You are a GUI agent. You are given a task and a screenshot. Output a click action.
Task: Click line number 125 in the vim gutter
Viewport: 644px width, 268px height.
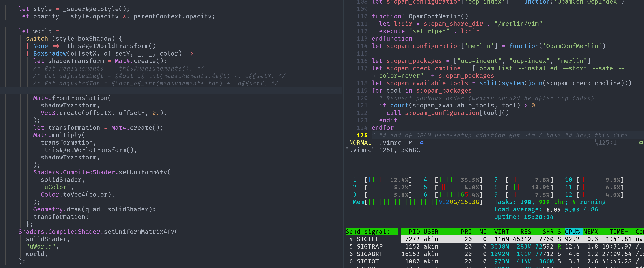362,135
